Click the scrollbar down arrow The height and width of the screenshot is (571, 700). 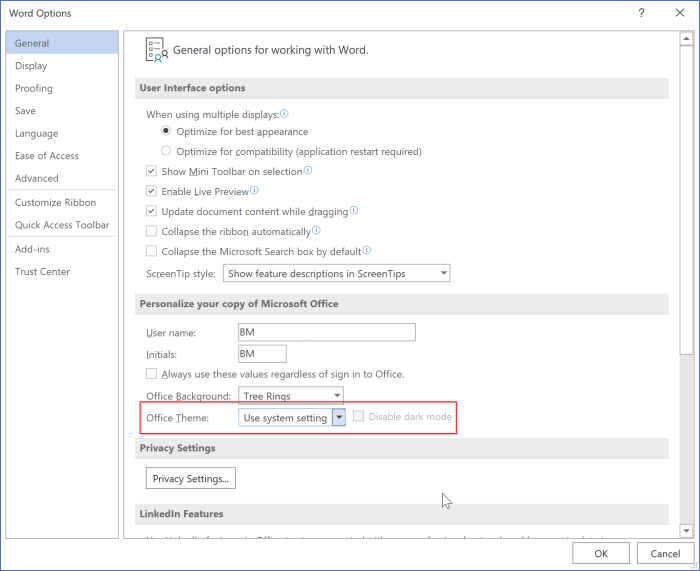point(686,530)
